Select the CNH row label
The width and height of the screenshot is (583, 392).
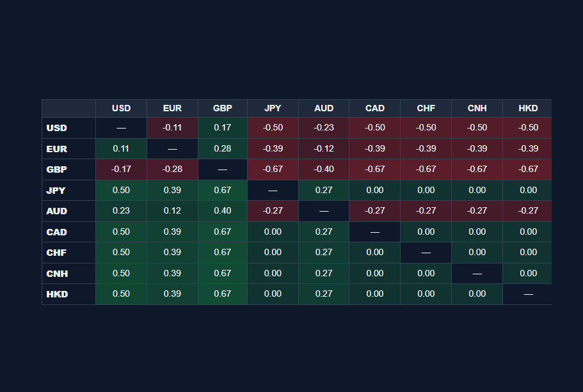[x=68, y=274]
